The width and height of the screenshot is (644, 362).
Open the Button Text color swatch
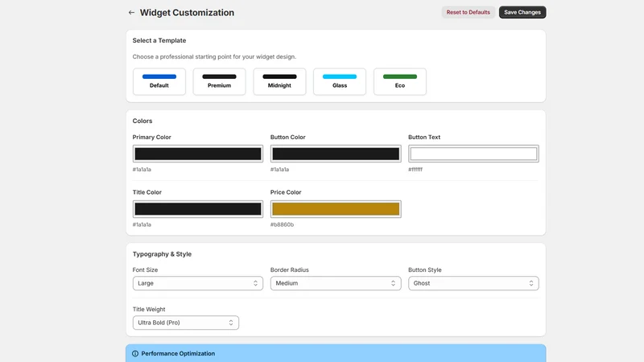click(473, 154)
